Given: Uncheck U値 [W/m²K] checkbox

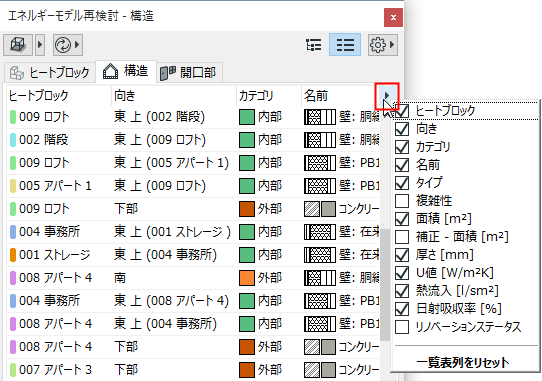Looking at the screenshot, I should coord(402,273).
